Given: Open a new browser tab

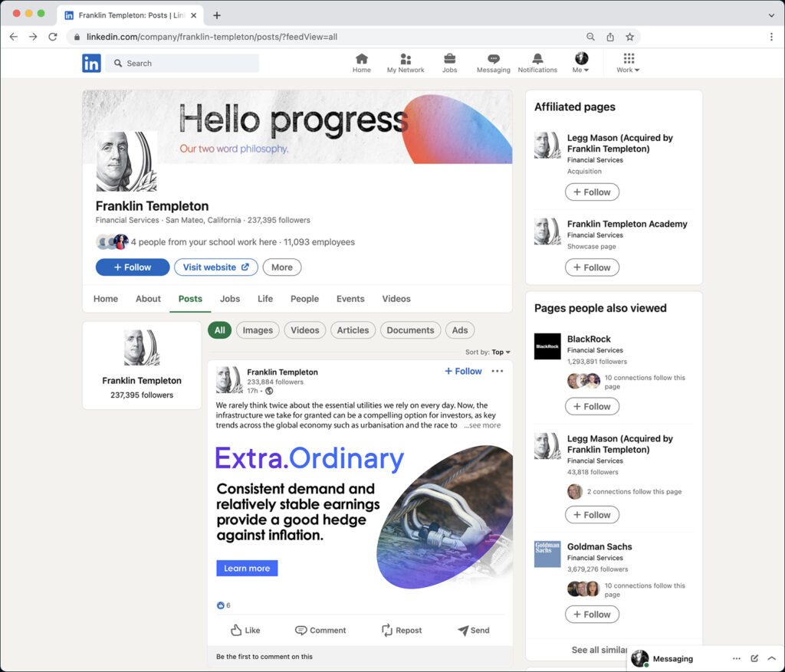Looking at the screenshot, I should pyautogui.click(x=217, y=15).
